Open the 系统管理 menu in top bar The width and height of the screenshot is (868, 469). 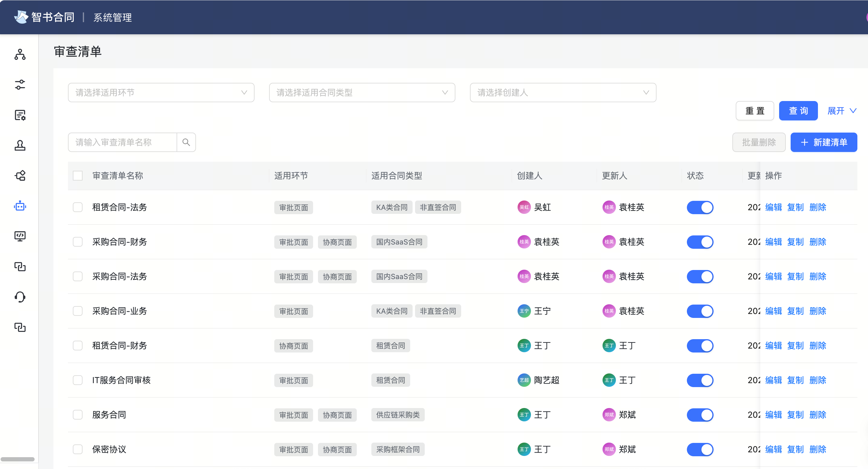click(113, 18)
